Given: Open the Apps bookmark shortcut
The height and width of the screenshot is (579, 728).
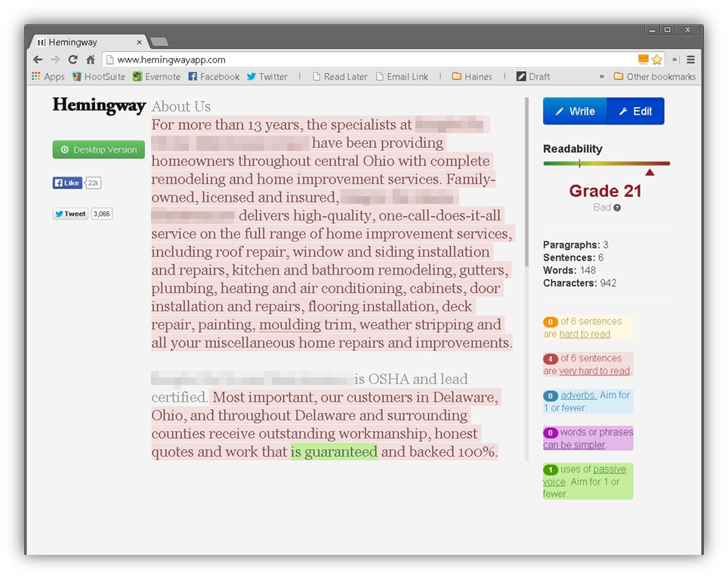Looking at the screenshot, I should pos(48,76).
